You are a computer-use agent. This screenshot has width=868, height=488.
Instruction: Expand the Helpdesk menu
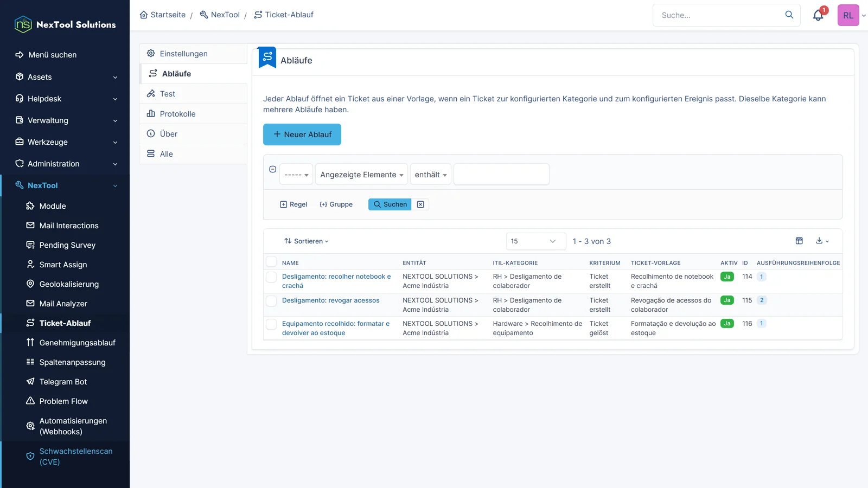(65, 99)
